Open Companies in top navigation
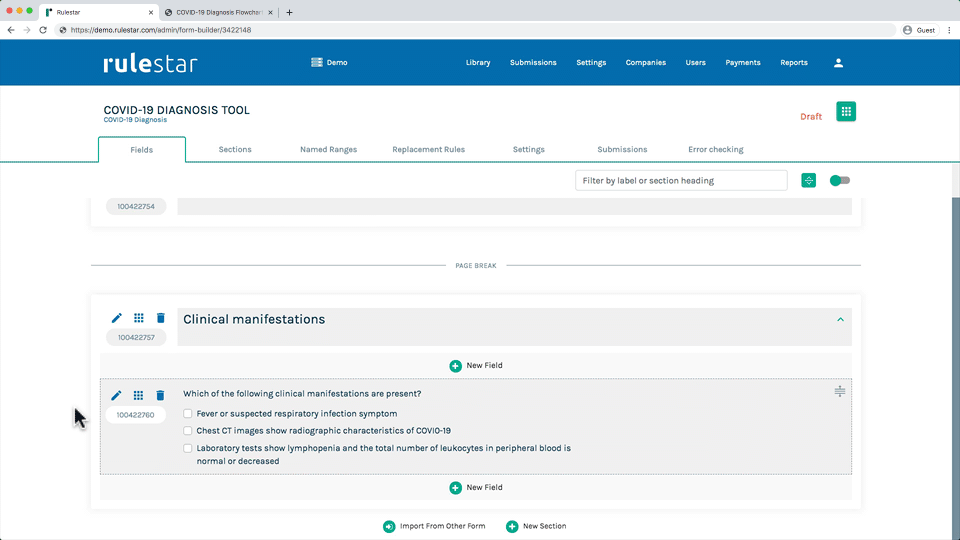 [x=645, y=62]
